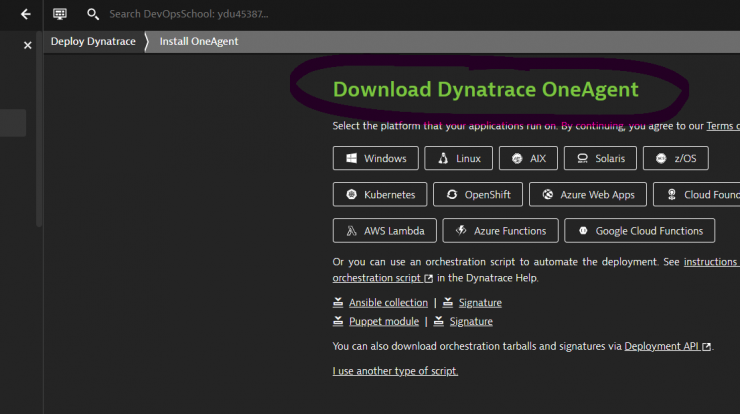Select the AWS Lambda button
Screen dimensions: 740x414
pos(385,231)
